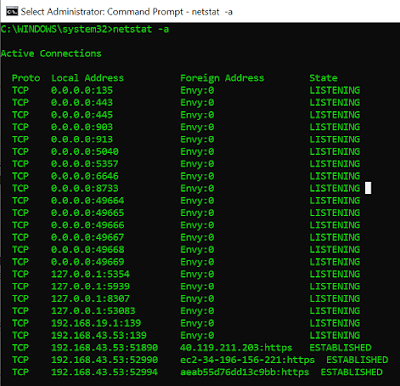This screenshot has width=400, height=386.
Task: Click the window title 'Select Administrator: Command Prompt'
Action: 102,12
